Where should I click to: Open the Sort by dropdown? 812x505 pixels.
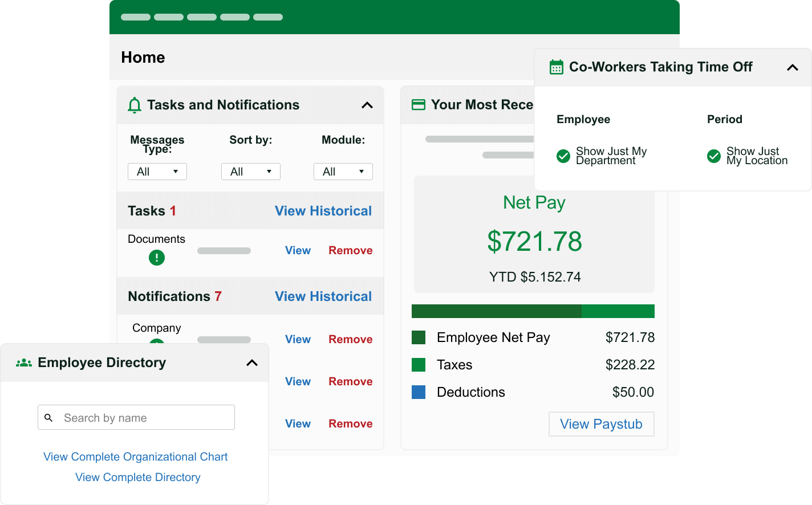[x=250, y=171]
